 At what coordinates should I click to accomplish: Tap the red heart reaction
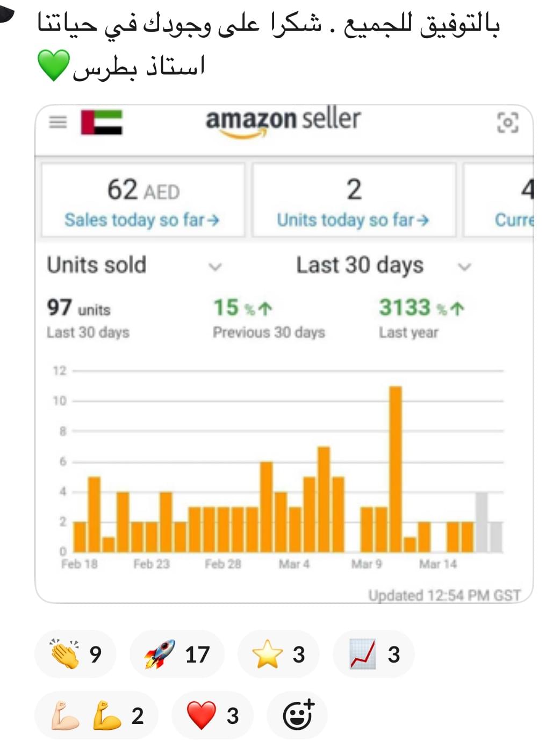[212, 715]
